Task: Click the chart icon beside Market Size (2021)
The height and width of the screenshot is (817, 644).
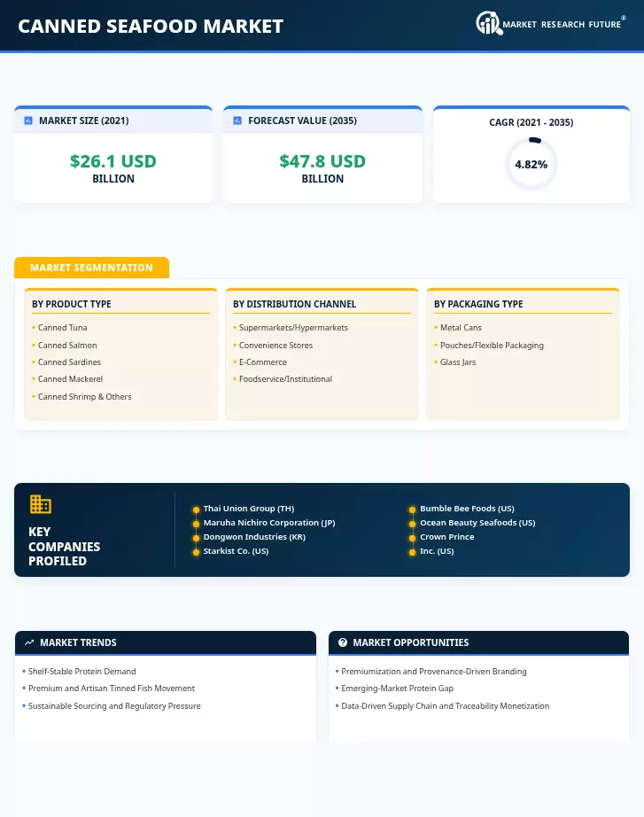Action: [x=28, y=121]
